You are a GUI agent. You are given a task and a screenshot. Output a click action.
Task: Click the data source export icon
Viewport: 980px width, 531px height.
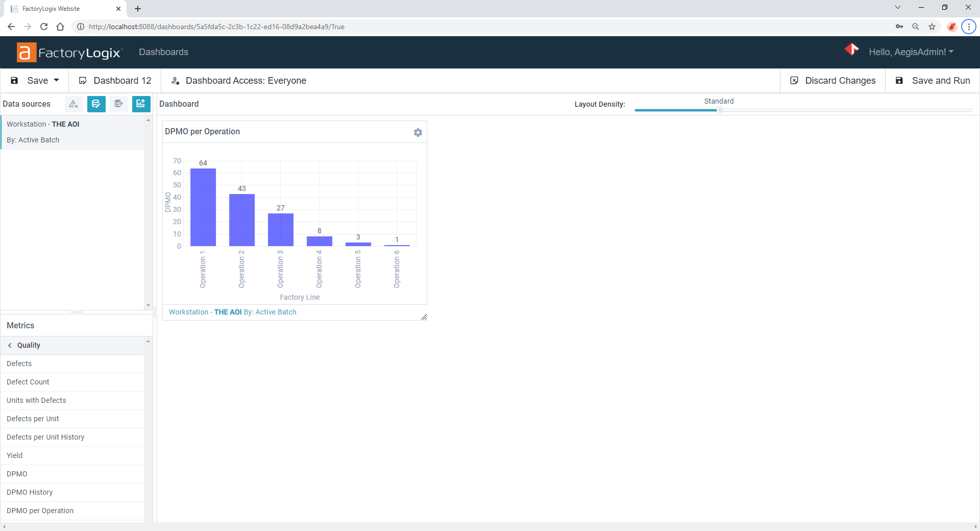click(118, 104)
